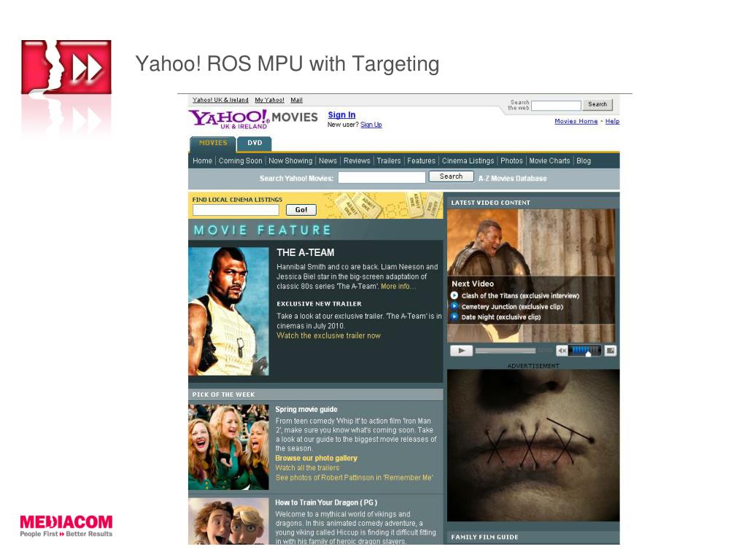747x560 pixels.
Task: Click the Movies Home link
Action: point(576,122)
